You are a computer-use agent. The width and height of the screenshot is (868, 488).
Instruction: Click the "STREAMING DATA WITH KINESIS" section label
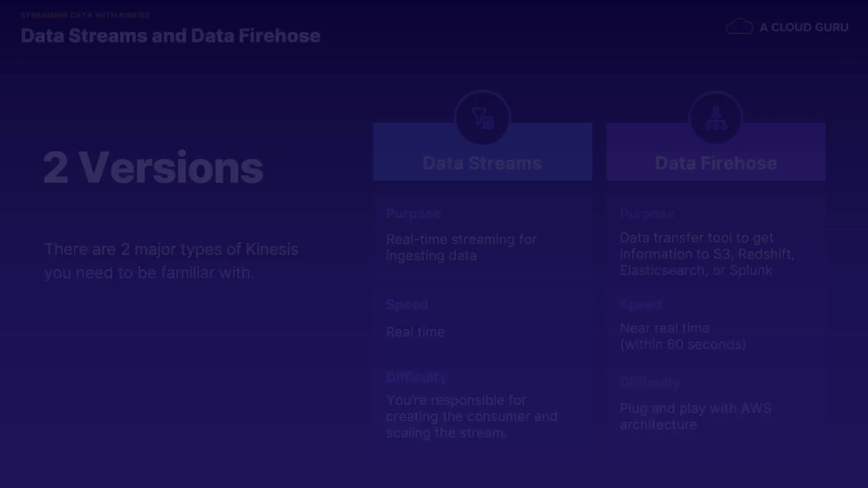(x=85, y=15)
